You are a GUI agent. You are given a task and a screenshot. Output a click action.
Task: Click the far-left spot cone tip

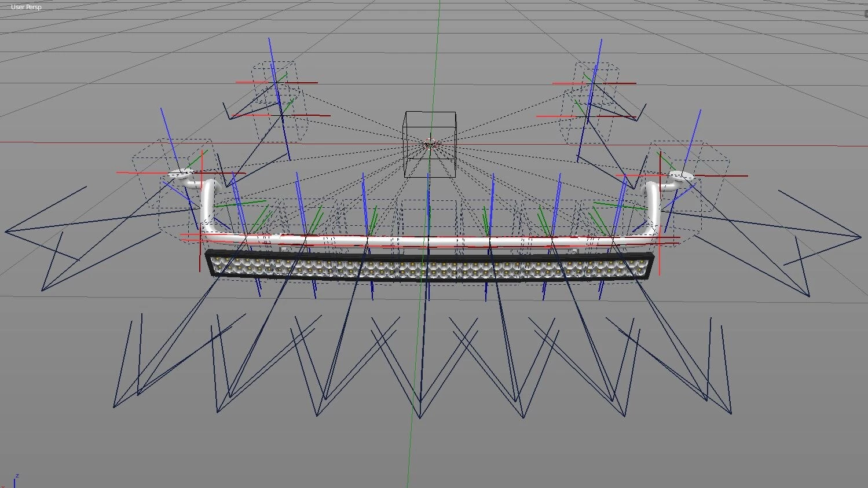(x=6, y=232)
